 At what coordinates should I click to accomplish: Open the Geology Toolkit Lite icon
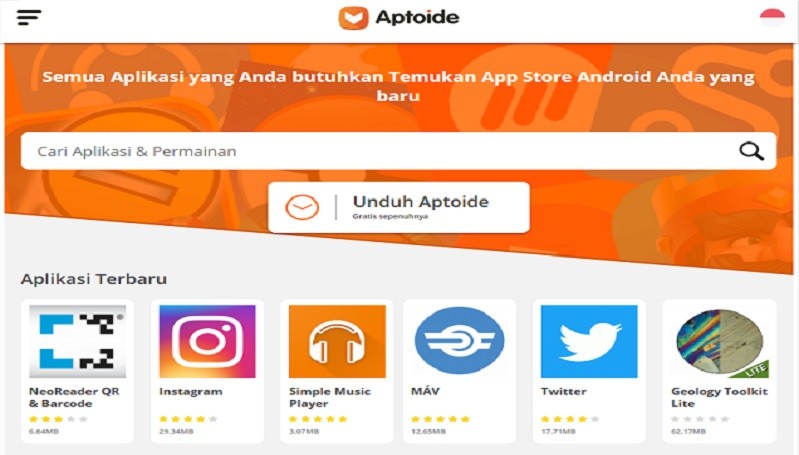coord(720,343)
